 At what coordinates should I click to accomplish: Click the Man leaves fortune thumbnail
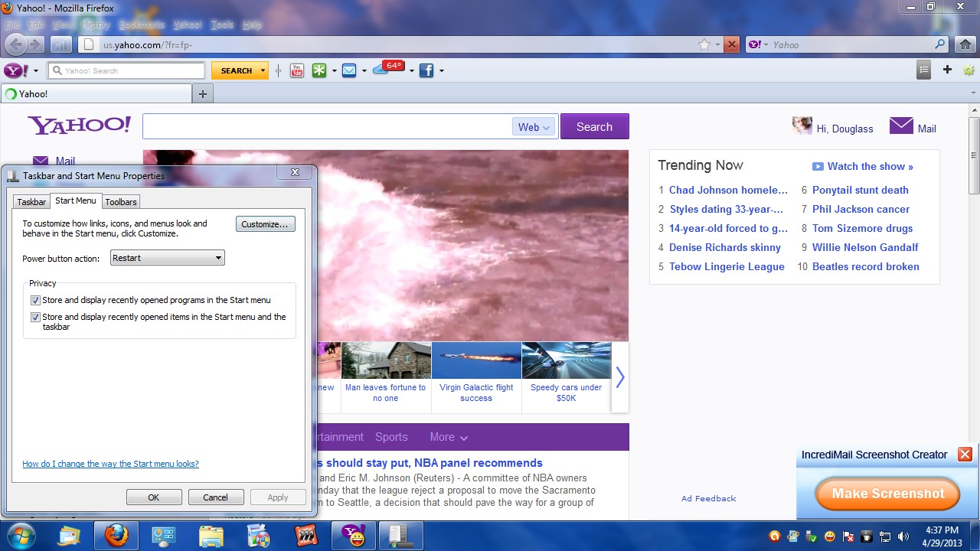386,360
